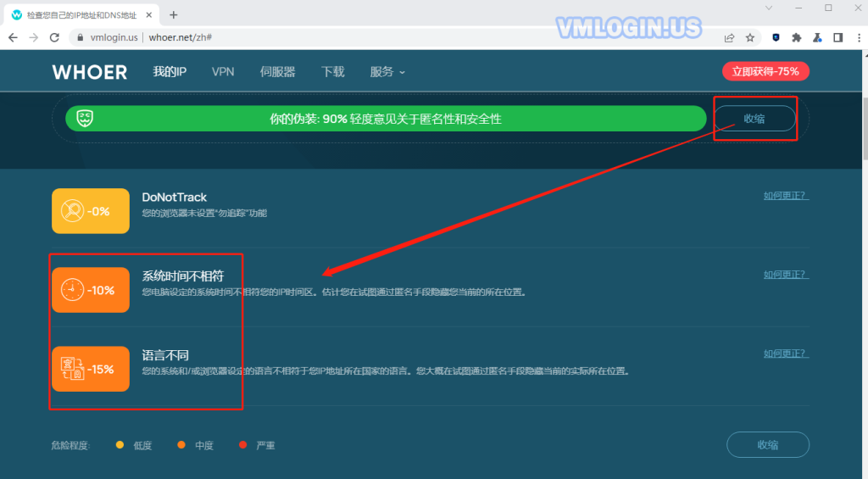Image resolution: width=868 pixels, height=479 pixels.
Task: Click the padlock site info icon
Action: tap(81, 37)
